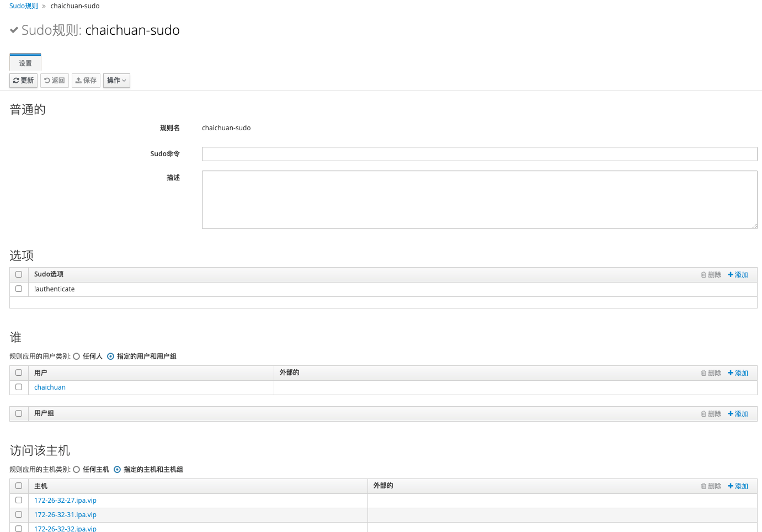
Task: Click the 返回 revert button
Action: (x=55, y=81)
